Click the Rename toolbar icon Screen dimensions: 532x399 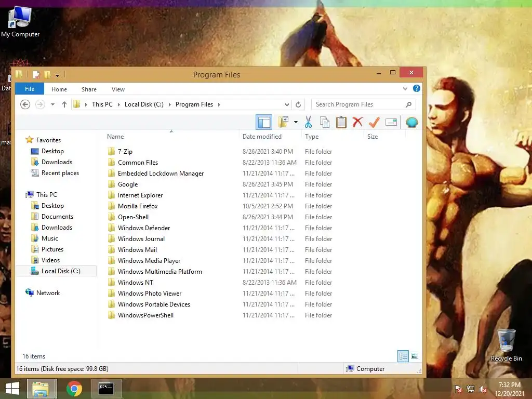pyautogui.click(x=391, y=122)
